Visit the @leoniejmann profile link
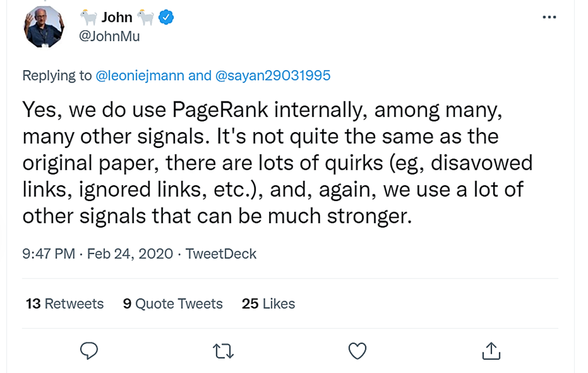Image resolution: width=588 pixels, height=373 pixels. coord(141,75)
